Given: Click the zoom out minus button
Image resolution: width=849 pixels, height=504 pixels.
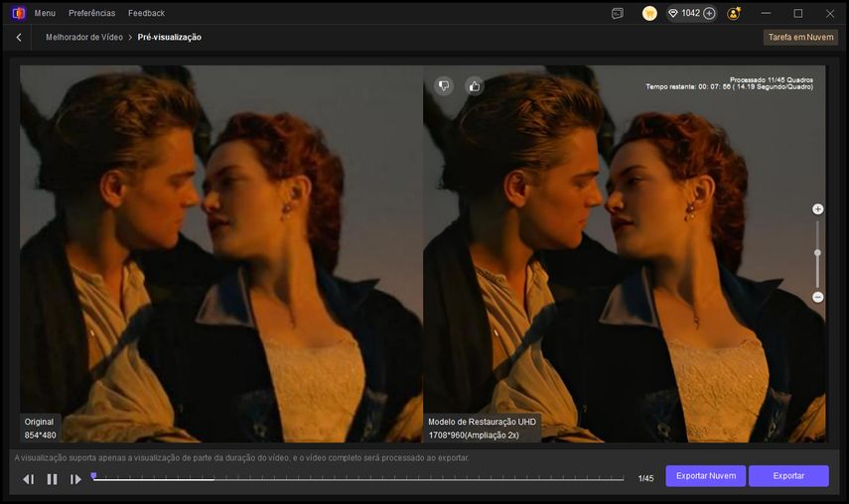Looking at the screenshot, I should (817, 297).
